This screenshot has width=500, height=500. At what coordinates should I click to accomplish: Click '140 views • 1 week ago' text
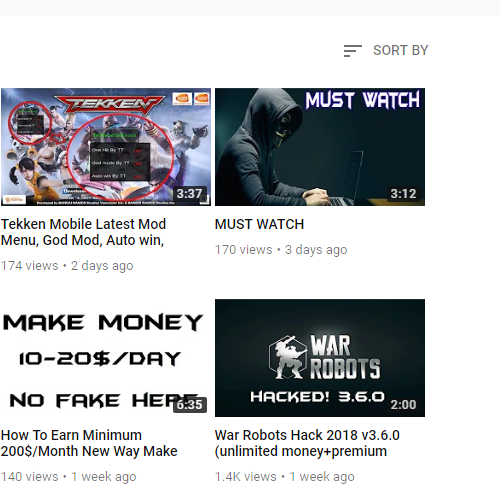click(68, 477)
